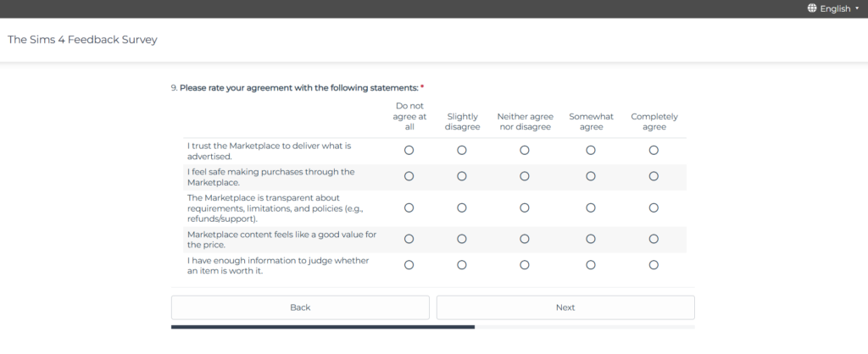Select 'Somewhat agree' for good value for price
868x354 pixels.
click(x=591, y=239)
